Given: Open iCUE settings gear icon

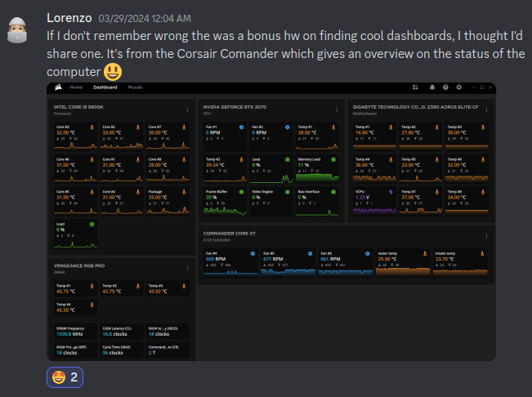Looking at the screenshot, I should (458, 87).
